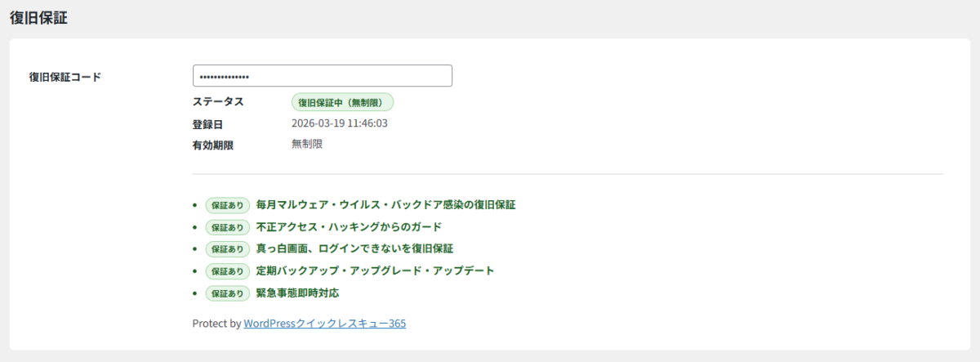The width and height of the screenshot is (980, 362).
Task: Click the 保証あり badge beside マルウェア復旧保証
Action: point(228,205)
